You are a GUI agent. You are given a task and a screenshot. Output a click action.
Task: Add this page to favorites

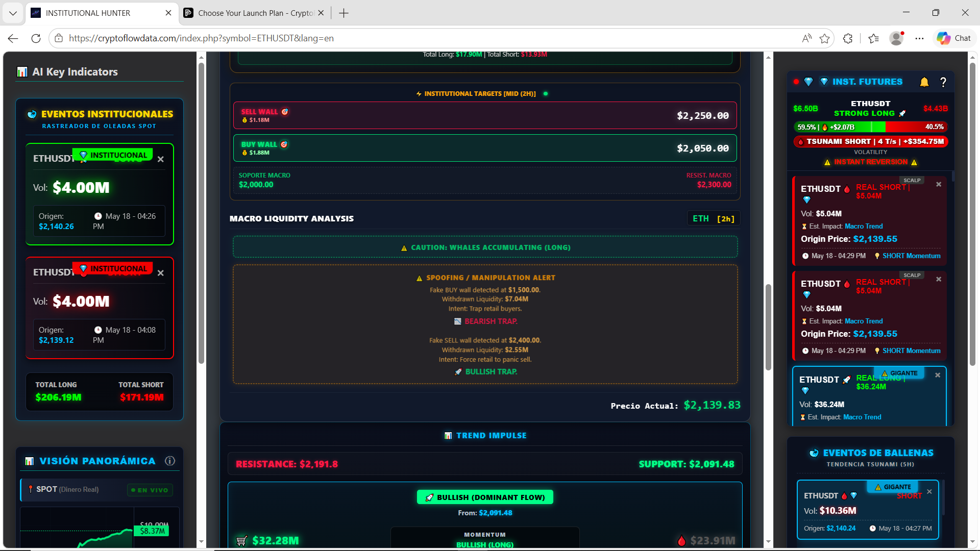pos(824,38)
